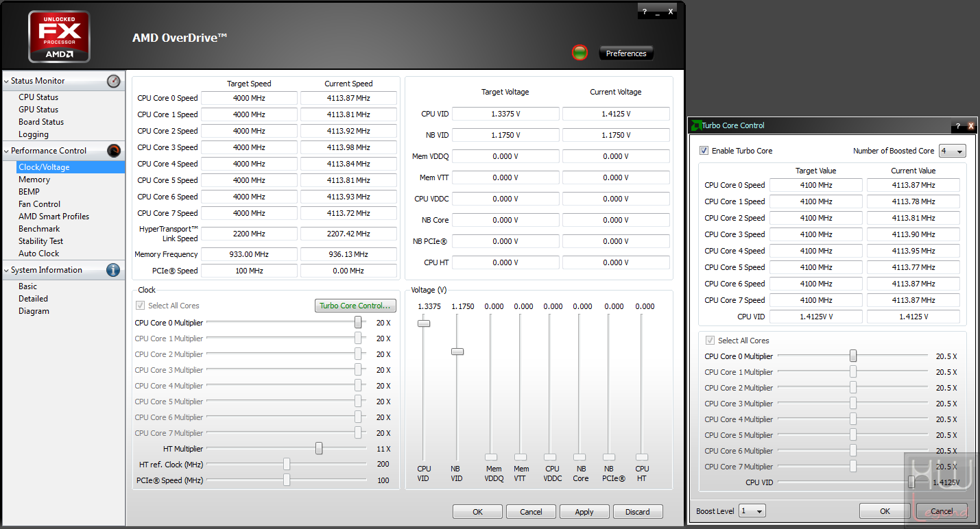Click the HT Multiplier slider handle
The width and height of the screenshot is (980, 529).
point(319,449)
